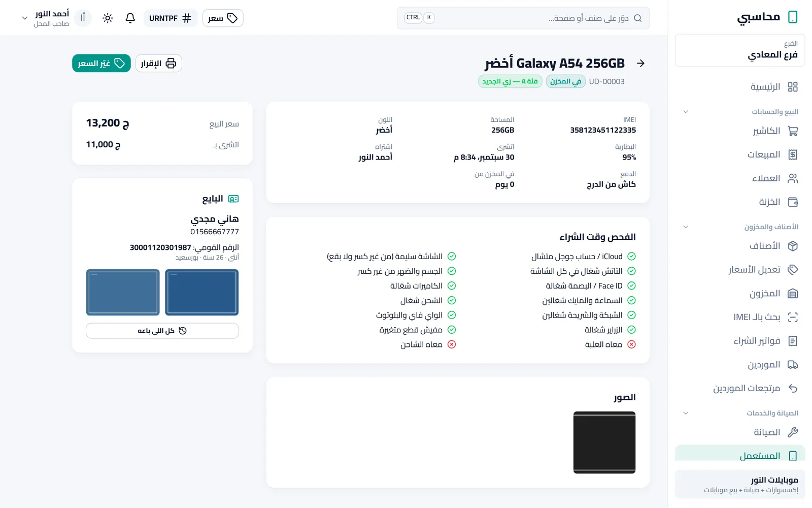The height and width of the screenshot is (508, 812).
Task: Click the تعديل الأسعار tag icon
Action: (793, 270)
